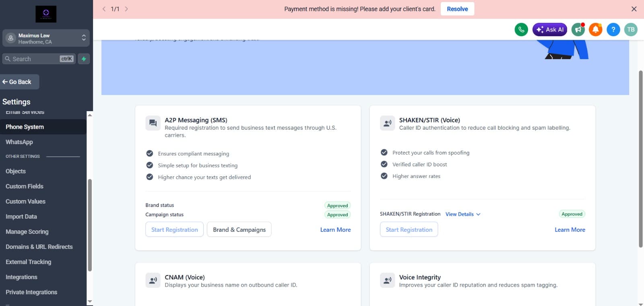Image resolution: width=644 pixels, height=306 pixels.
Task: Expand the Maximus Law account switcher
Action: (x=46, y=38)
